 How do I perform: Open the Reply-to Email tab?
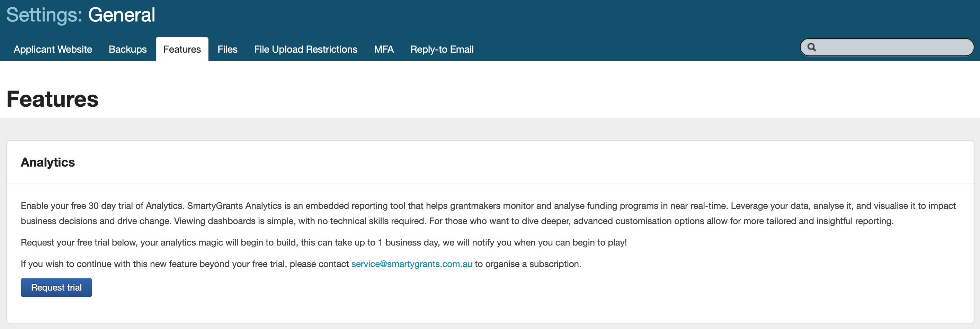(x=442, y=50)
